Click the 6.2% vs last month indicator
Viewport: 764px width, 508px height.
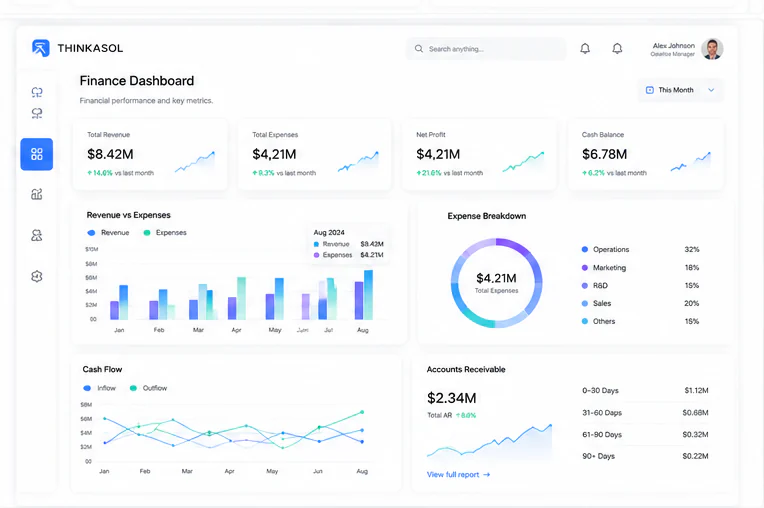[x=614, y=173]
